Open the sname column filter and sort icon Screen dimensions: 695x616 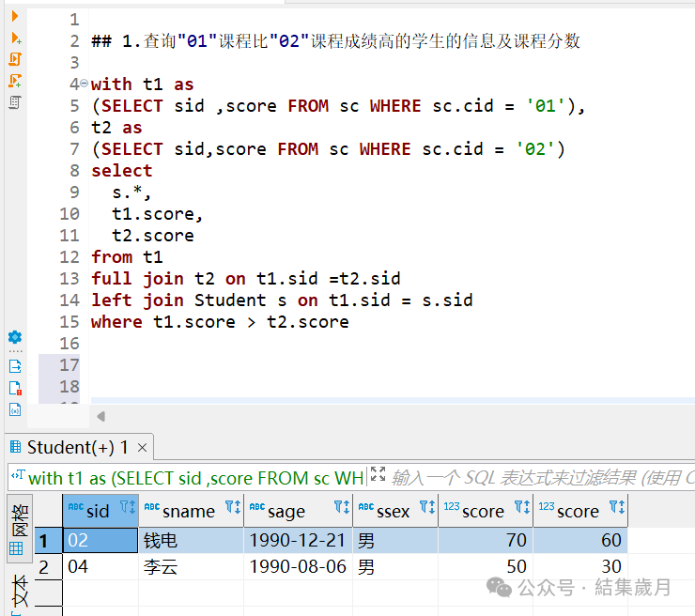coord(233,506)
